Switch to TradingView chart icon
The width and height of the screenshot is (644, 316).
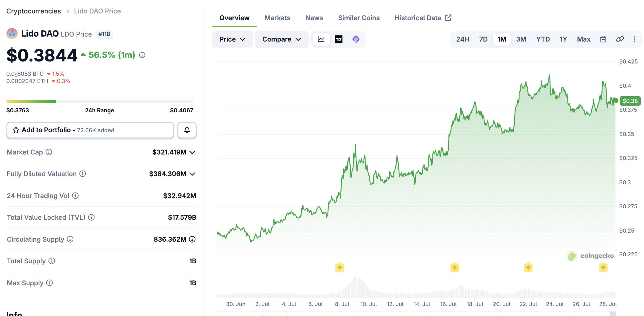pyautogui.click(x=339, y=39)
